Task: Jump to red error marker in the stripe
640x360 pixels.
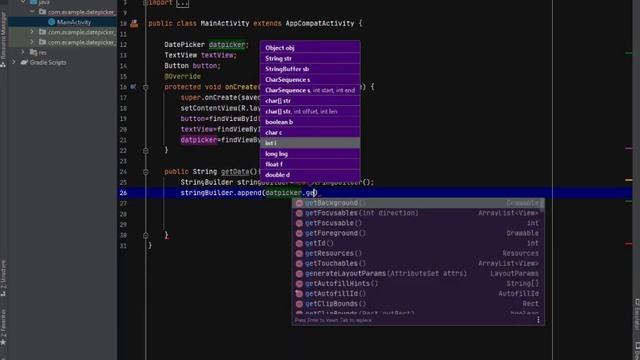Action: point(629,244)
